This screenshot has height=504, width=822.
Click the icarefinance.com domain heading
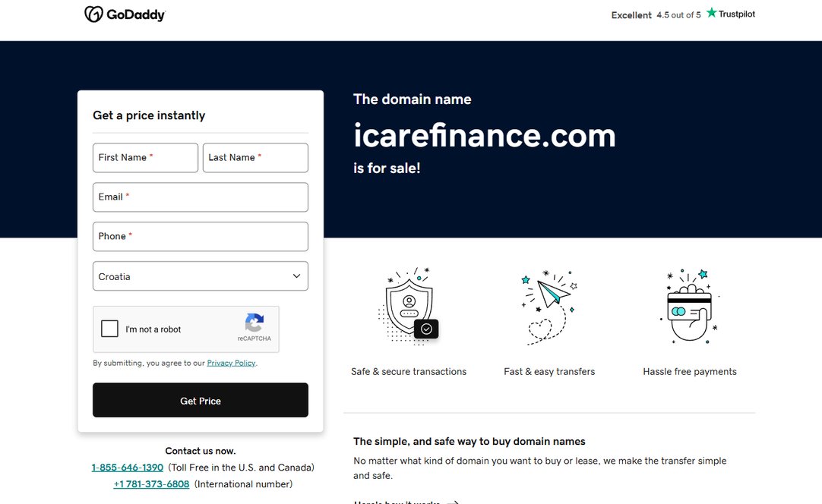pyautogui.click(x=485, y=135)
